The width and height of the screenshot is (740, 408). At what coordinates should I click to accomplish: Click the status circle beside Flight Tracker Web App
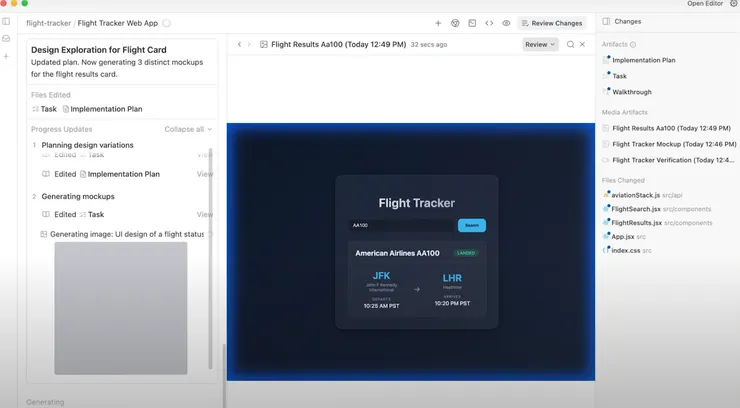(x=166, y=23)
